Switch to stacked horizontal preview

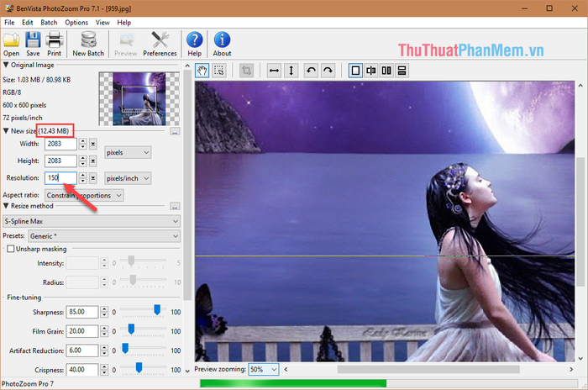pos(402,71)
